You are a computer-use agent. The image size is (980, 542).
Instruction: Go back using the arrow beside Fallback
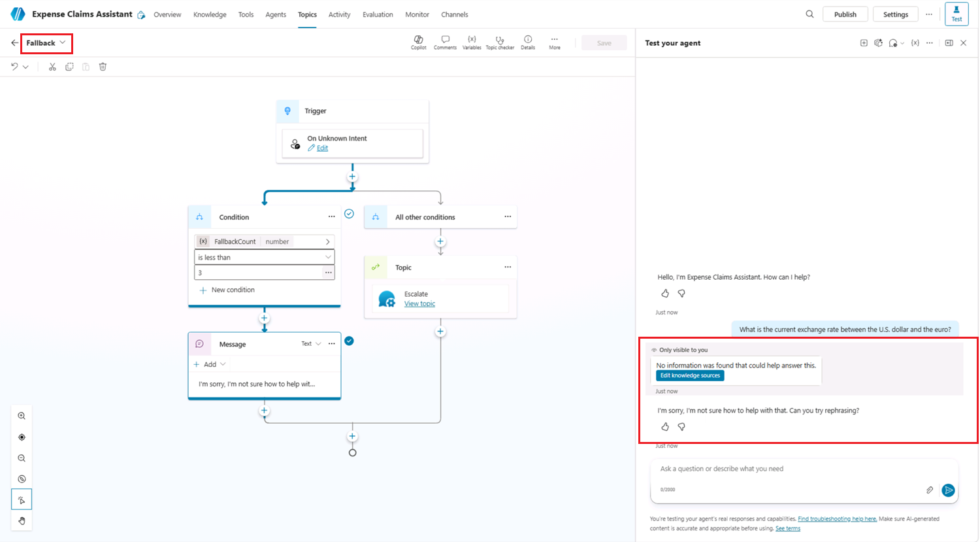pyautogui.click(x=14, y=43)
